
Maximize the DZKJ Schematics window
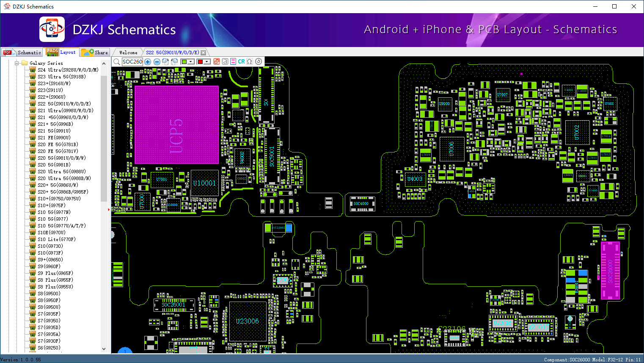click(x=614, y=6)
